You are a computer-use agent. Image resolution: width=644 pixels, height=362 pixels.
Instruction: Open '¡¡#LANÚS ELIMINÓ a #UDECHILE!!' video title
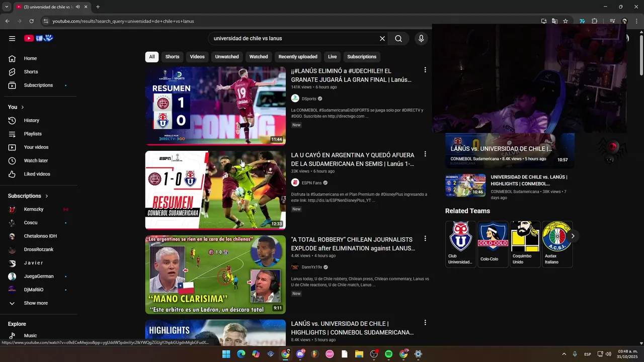tap(351, 75)
